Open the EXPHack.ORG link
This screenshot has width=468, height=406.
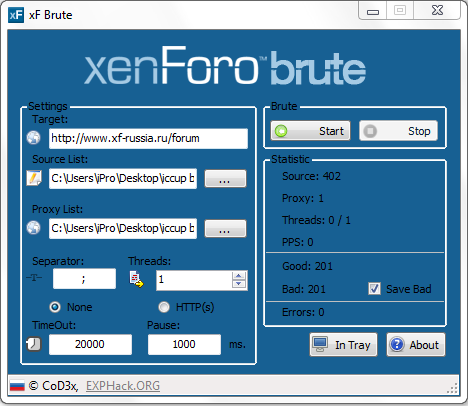tap(123, 386)
